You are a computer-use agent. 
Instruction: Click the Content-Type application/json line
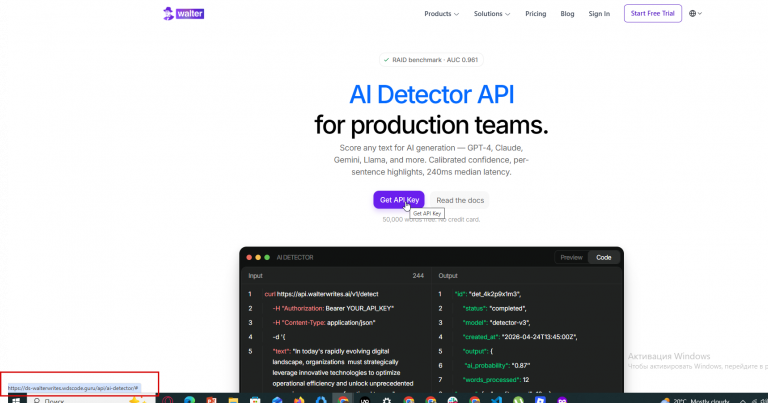[x=324, y=323]
